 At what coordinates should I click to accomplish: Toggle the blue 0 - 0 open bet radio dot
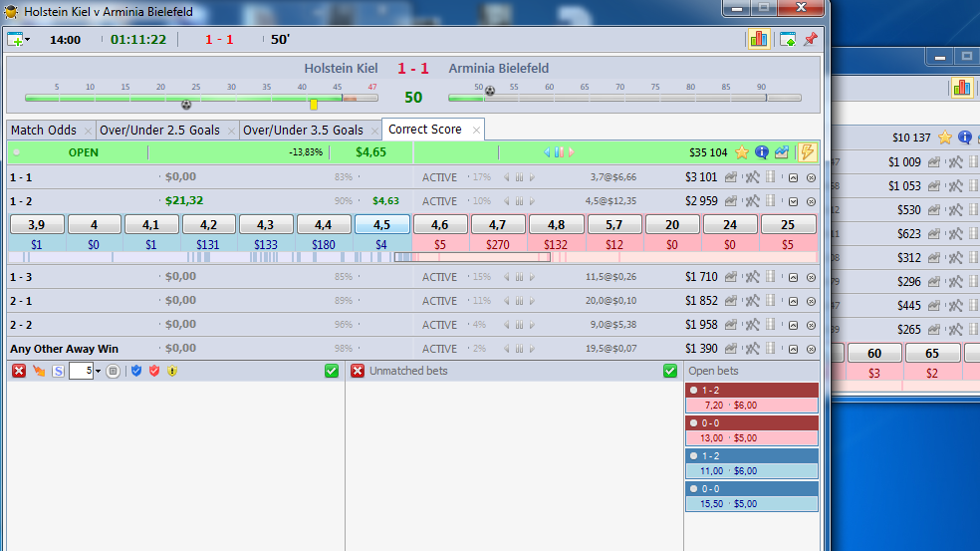(694, 489)
